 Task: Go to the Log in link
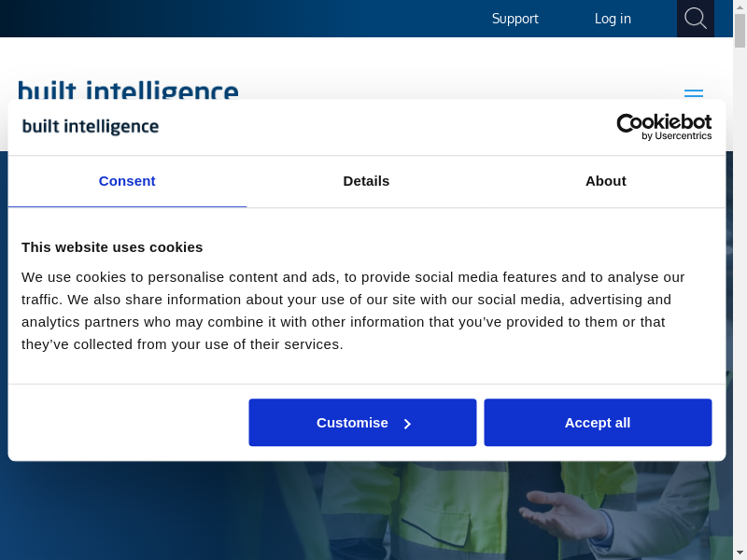tap(613, 19)
